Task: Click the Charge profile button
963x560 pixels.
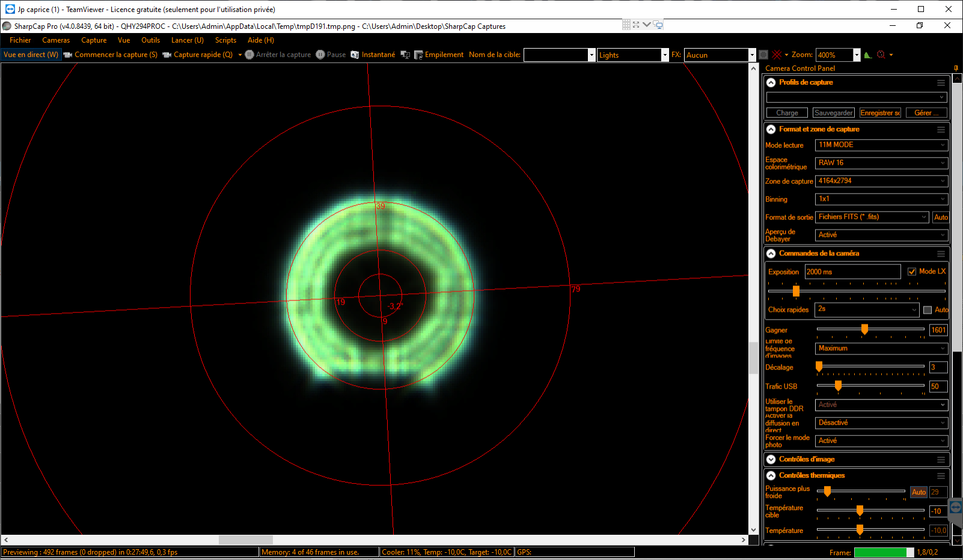Action: [787, 113]
